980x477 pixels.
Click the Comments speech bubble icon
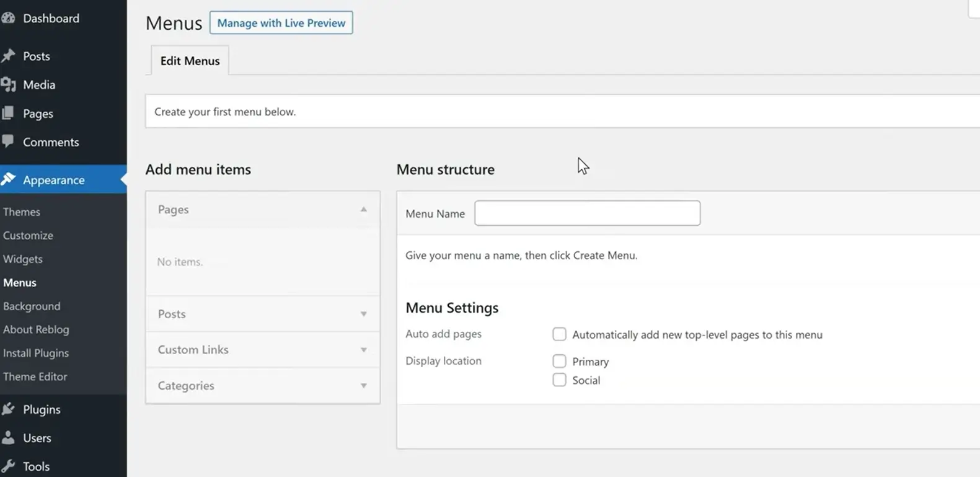point(8,141)
